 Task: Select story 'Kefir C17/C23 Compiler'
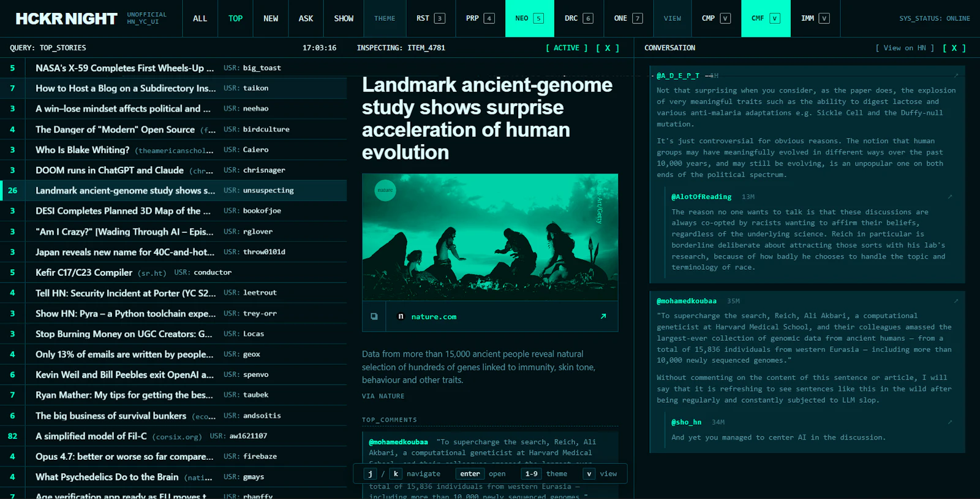173,272
